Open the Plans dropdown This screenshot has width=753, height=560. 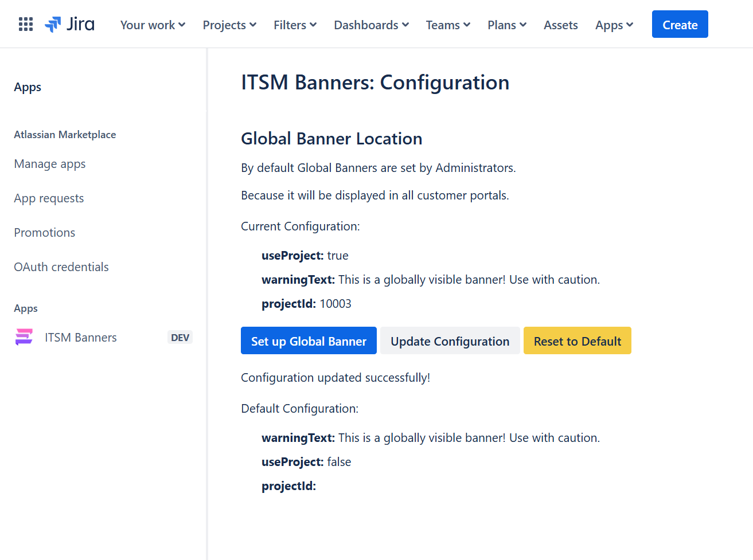(x=507, y=25)
